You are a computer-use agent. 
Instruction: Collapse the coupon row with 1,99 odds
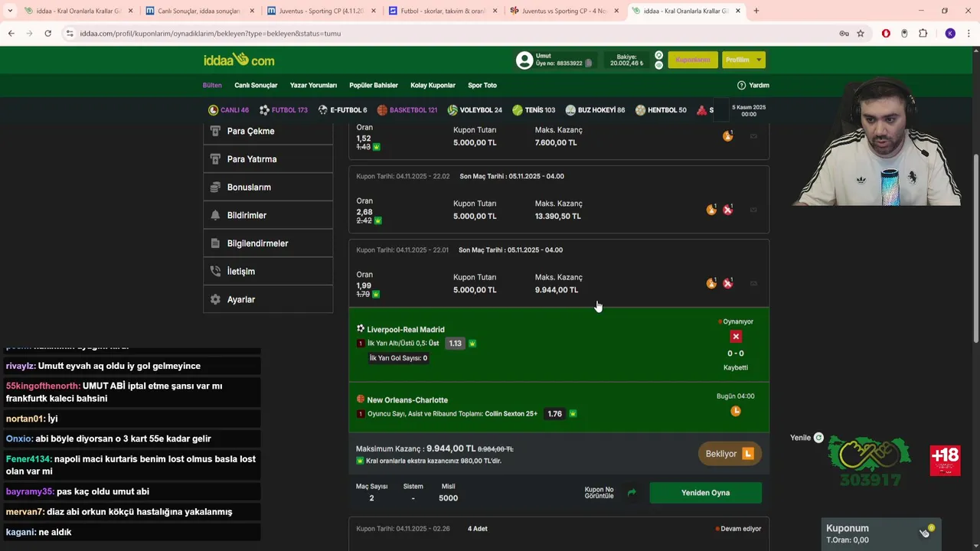pos(559,273)
